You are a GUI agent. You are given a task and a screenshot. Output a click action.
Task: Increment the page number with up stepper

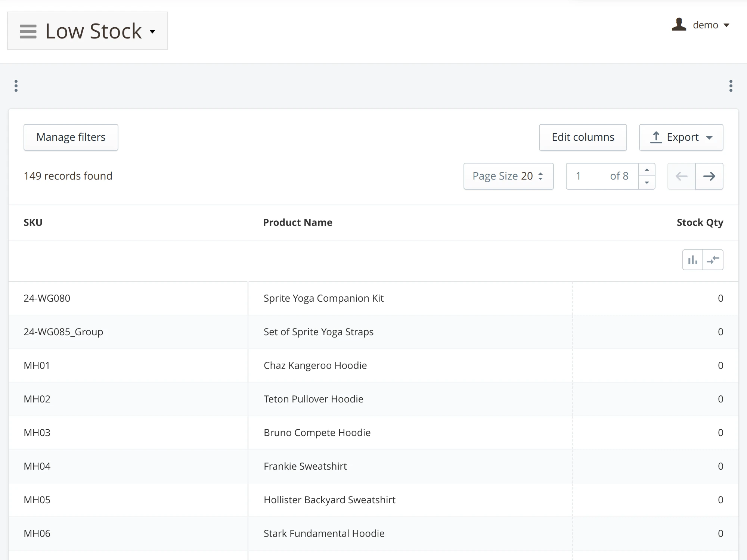pos(647,170)
